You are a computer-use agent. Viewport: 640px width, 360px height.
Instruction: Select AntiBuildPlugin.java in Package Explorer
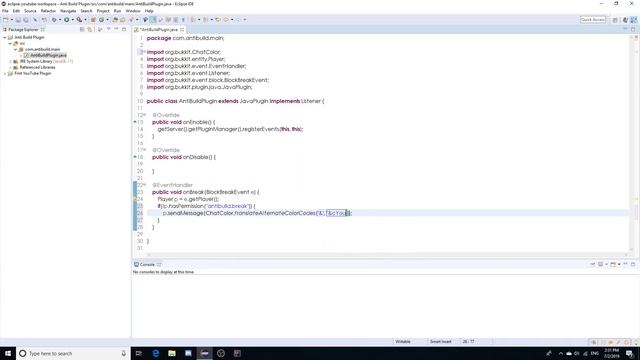tap(48, 55)
